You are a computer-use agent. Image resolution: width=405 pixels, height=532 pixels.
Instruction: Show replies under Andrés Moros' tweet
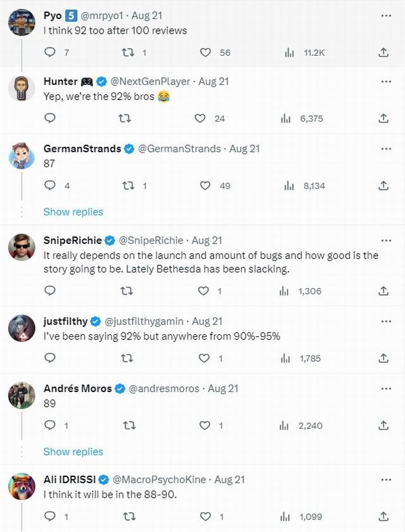[73, 452]
